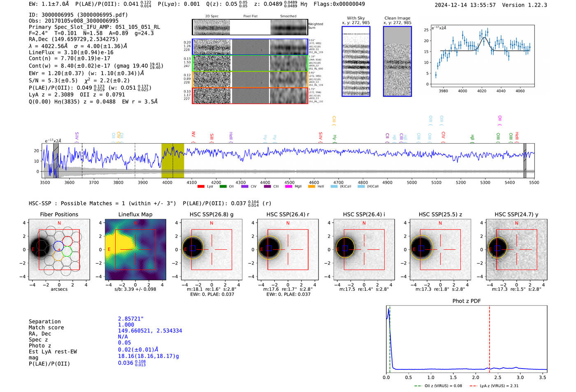Select the blue-bordered fiber 2D spectrum row
The image size is (576, 392).
pos(250,47)
